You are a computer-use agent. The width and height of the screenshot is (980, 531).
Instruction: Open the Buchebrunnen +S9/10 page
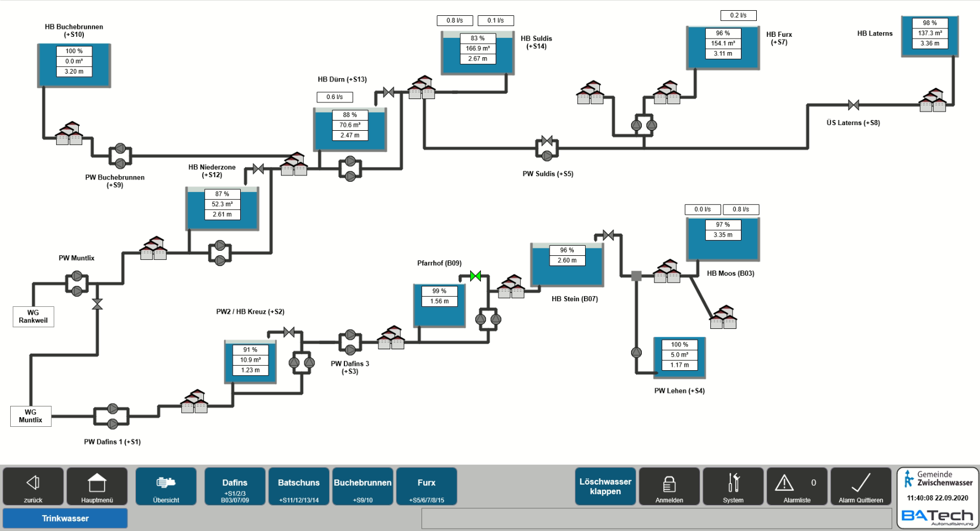363,486
